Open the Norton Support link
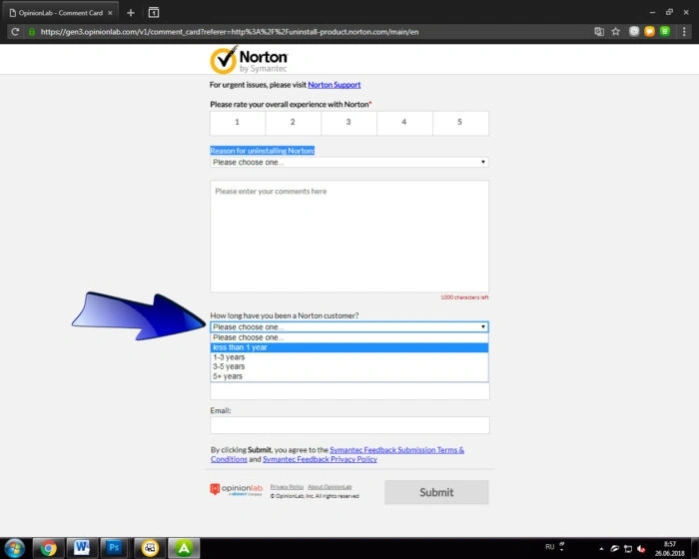Image resolution: width=699 pixels, height=559 pixels. [334, 85]
